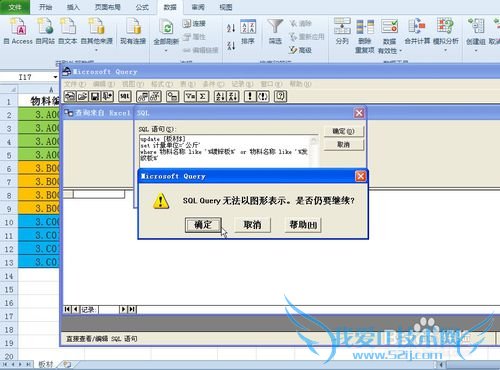This screenshot has width=500, height=370.
Task: Click 帮助(H) button in warning dialog
Action: (x=303, y=225)
